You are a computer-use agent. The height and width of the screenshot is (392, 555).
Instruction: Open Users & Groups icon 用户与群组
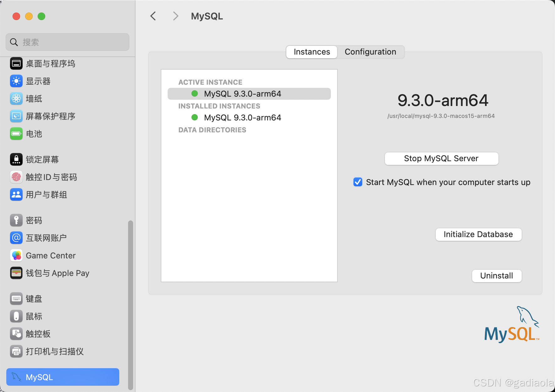click(16, 195)
